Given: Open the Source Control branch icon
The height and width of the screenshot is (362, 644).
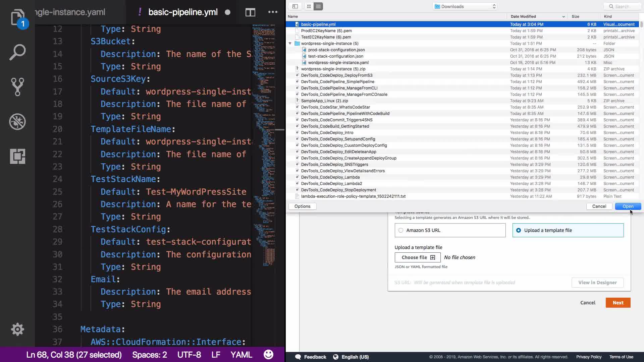Looking at the screenshot, I should [17, 87].
